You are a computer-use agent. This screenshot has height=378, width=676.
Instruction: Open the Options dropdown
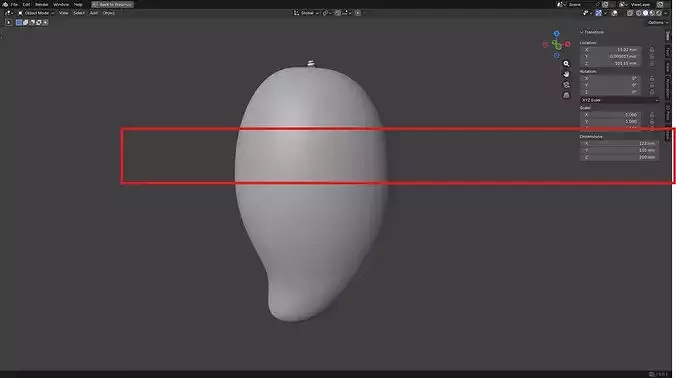click(x=657, y=22)
